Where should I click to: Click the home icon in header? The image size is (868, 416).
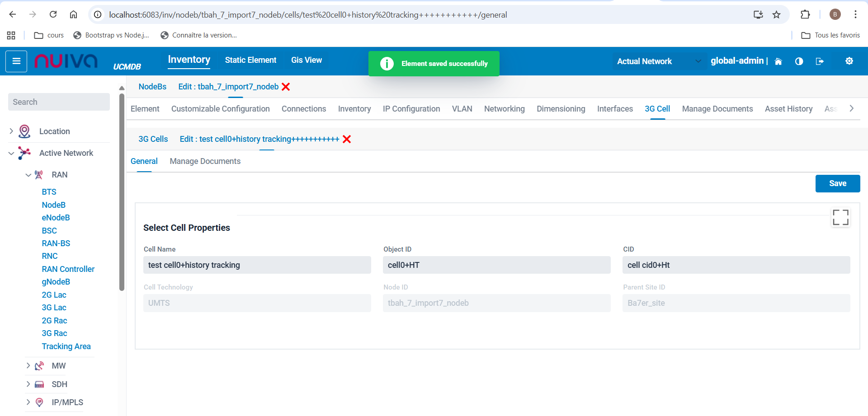point(778,61)
